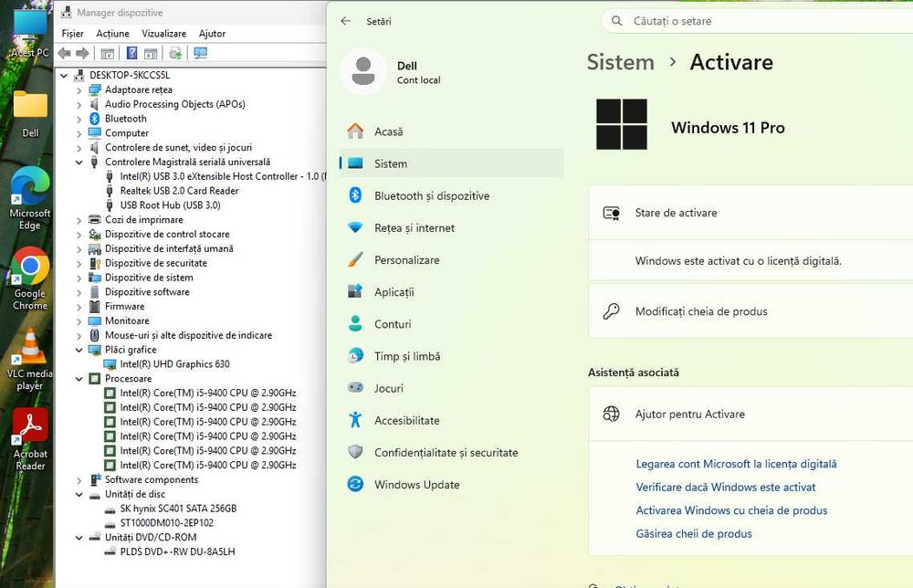This screenshot has width=913, height=588.
Task: Collapse the Plăci grafice node
Action: coord(79,350)
